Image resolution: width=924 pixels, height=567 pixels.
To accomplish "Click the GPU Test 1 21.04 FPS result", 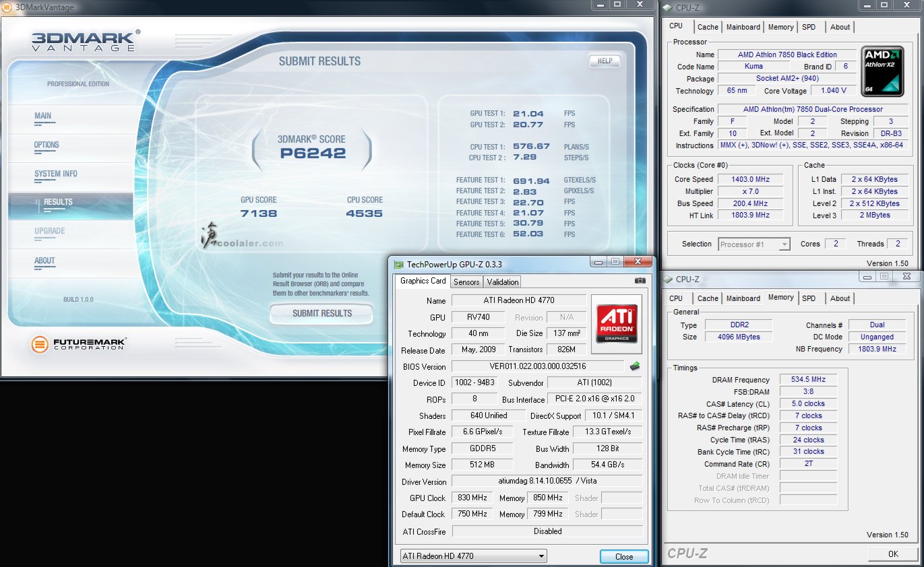I will pos(528,114).
